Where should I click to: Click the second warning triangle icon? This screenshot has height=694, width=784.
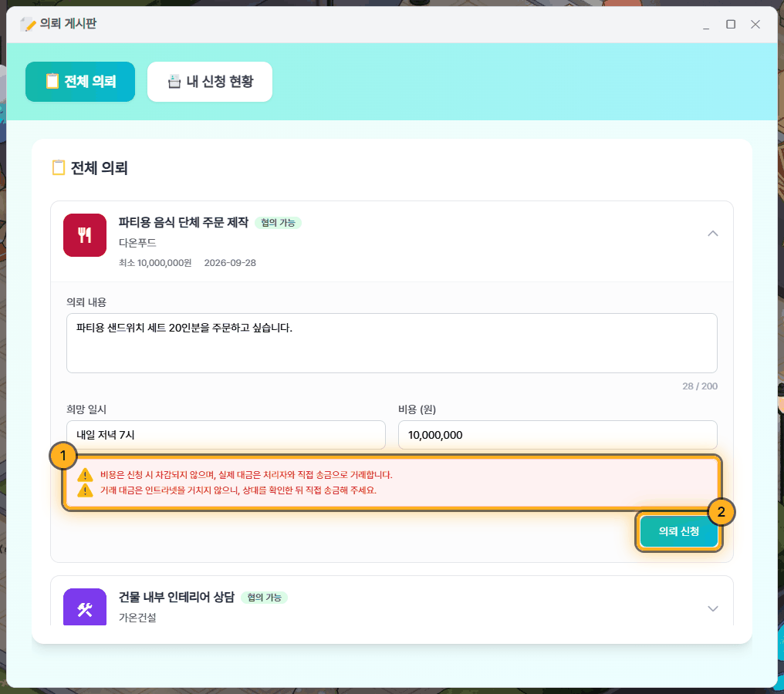pyautogui.click(x=85, y=490)
